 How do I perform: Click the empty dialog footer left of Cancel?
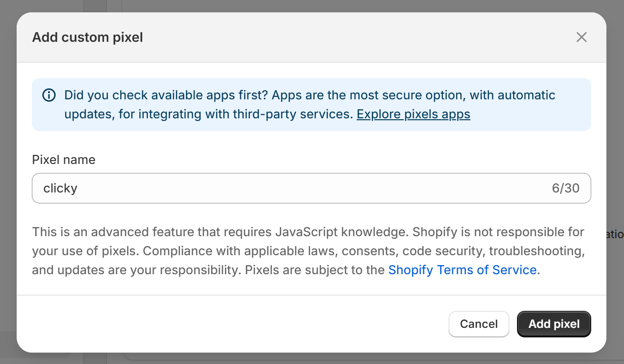[228, 324]
